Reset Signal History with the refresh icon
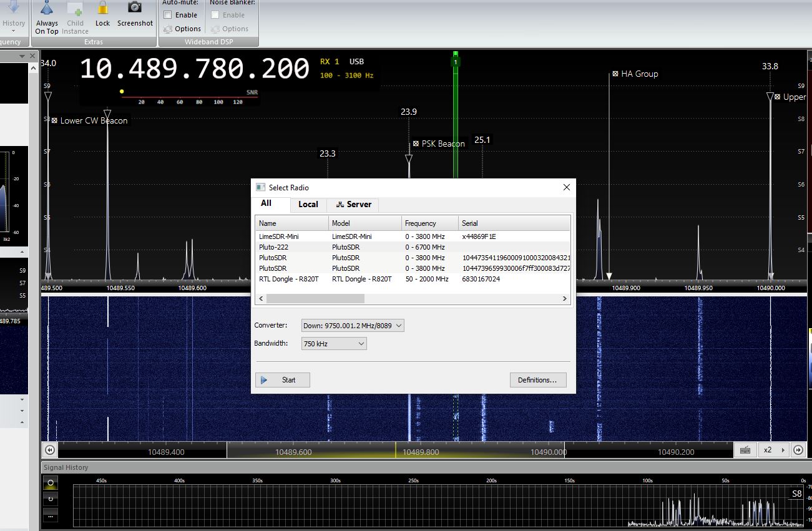812x531 pixels. click(x=51, y=500)
